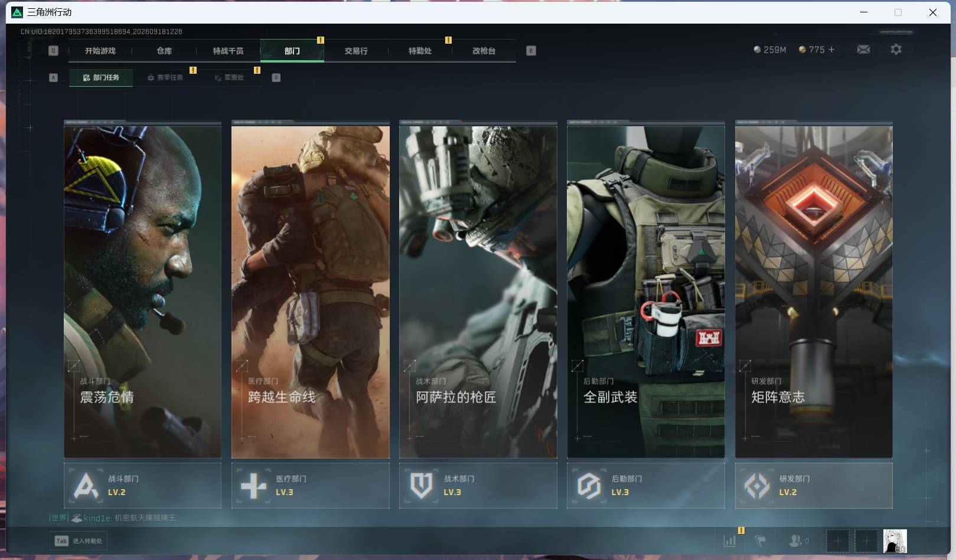This screenshot has width=956, height=560.
Task: Click the 医疗部门 cross emblem icon
Action: point(254,486)
